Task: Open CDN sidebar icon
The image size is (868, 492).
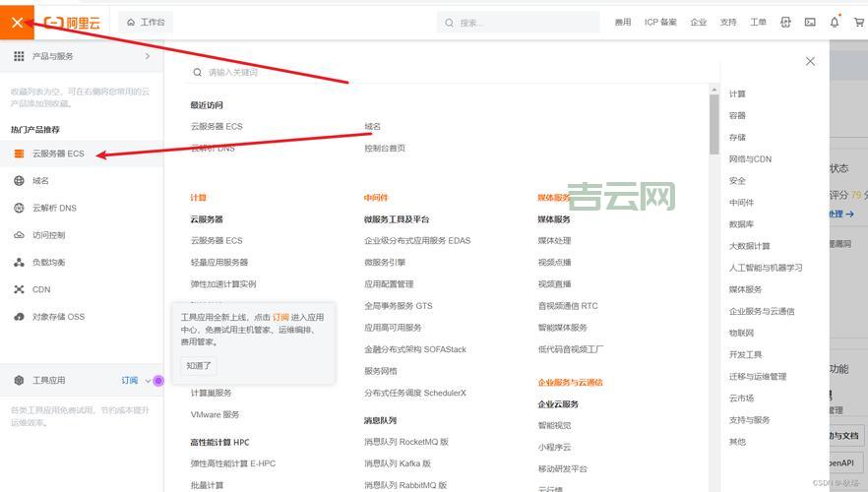Action: (19, 289)
